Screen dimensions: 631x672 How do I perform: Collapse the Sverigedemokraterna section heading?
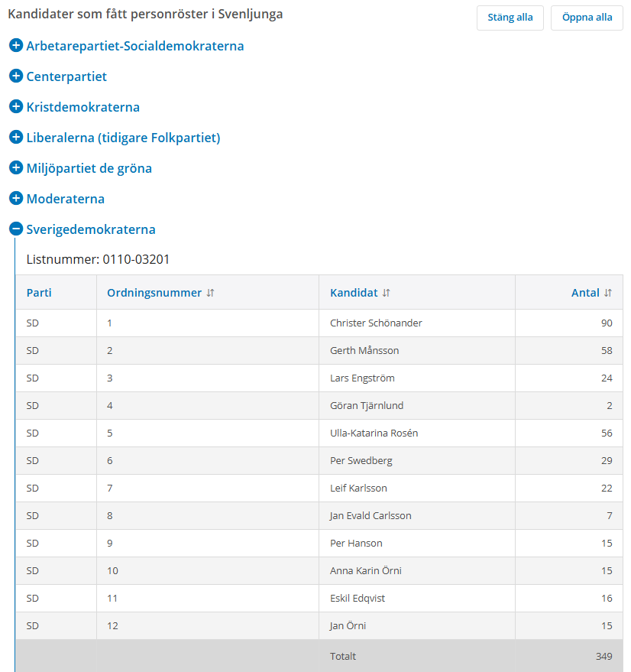tap(91, 229)
